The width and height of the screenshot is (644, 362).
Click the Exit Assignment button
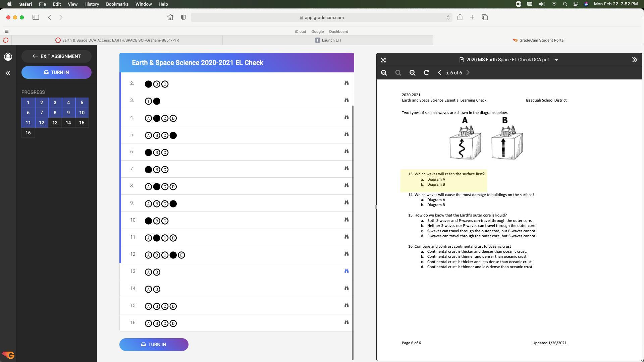(x=56, y=56)
